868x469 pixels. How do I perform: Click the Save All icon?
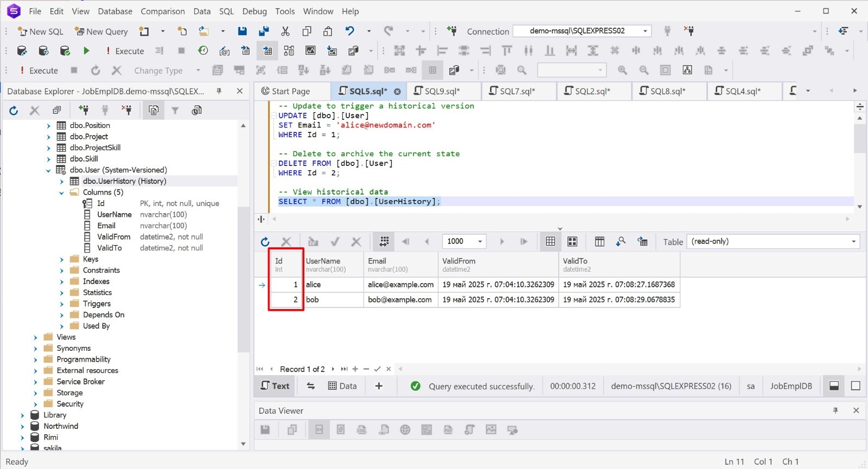264,31
